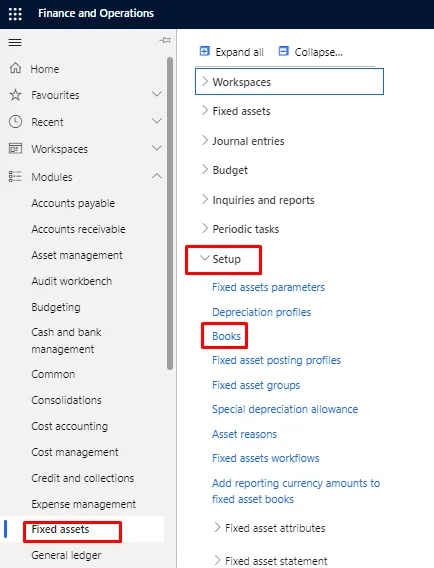434x568 pixels.
Task: Open Special depreciation allowance link
Action: coord(285,409)
